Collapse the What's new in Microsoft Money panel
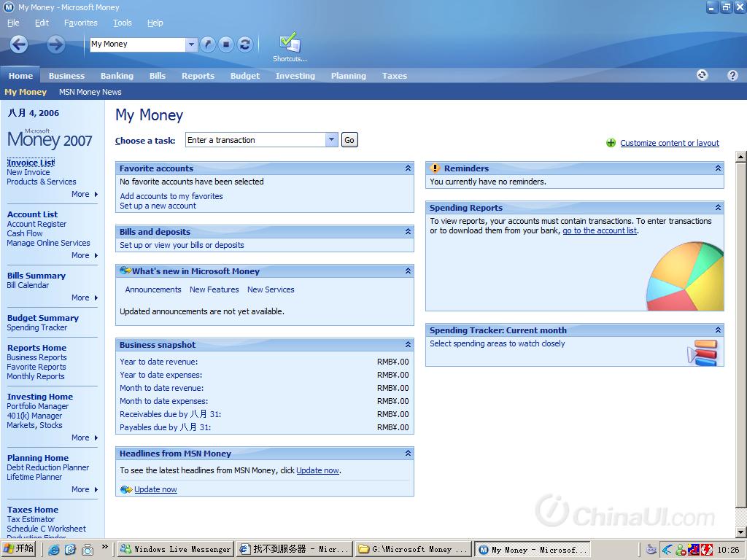The width and height of the screenshot is (747, 560). click(408, 271)
